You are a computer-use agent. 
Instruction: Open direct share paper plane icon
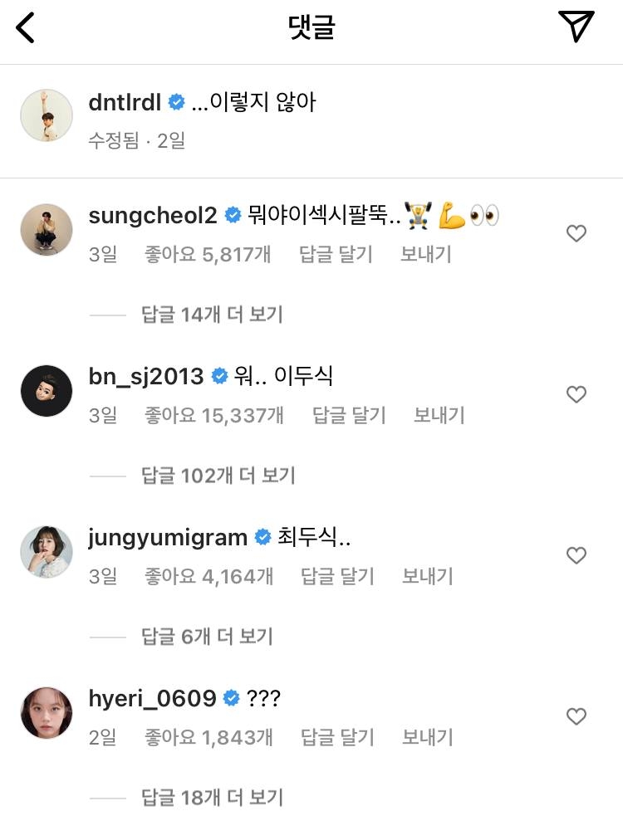[576, 27]
